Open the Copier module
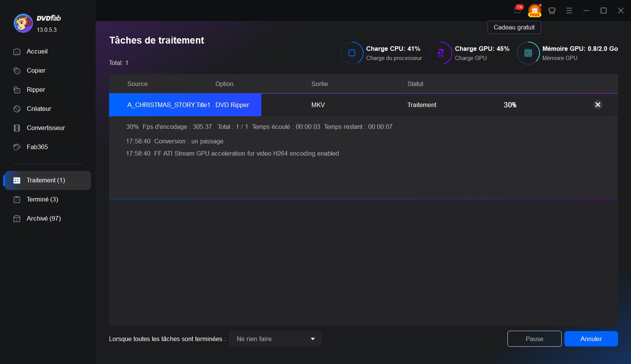Screen dimensions: 631x364 [x=36, y=70]
